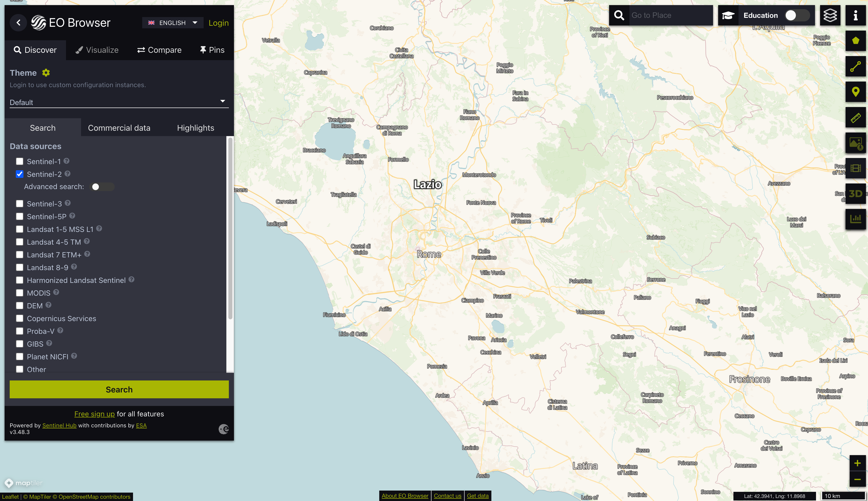Image resolution: width=868 pixels, height=501 pixels.
Task: Open the info icon panel
Action: (x=855, y=15)
